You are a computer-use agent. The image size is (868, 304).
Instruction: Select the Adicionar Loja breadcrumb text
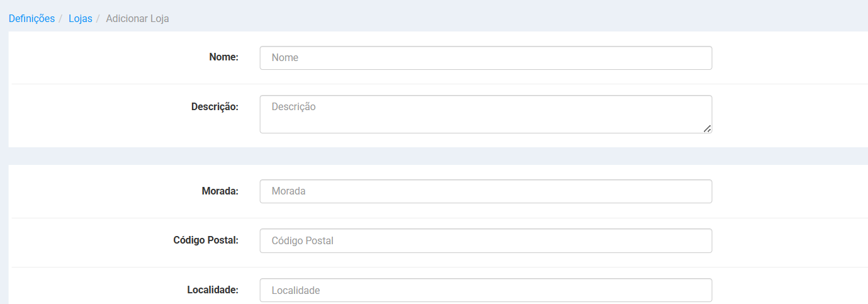click(x=137, y=18)
